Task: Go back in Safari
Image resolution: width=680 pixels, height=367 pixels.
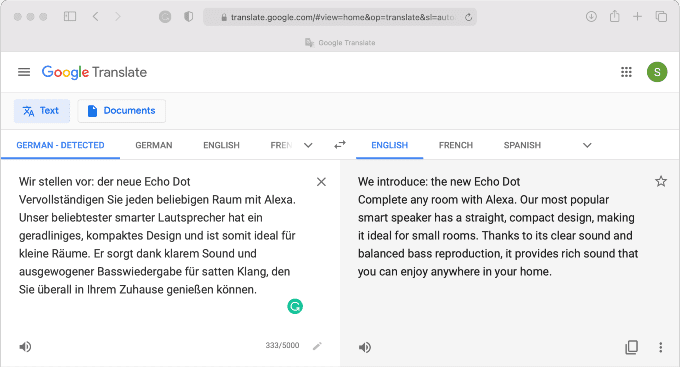Action: tap(95, 16)
